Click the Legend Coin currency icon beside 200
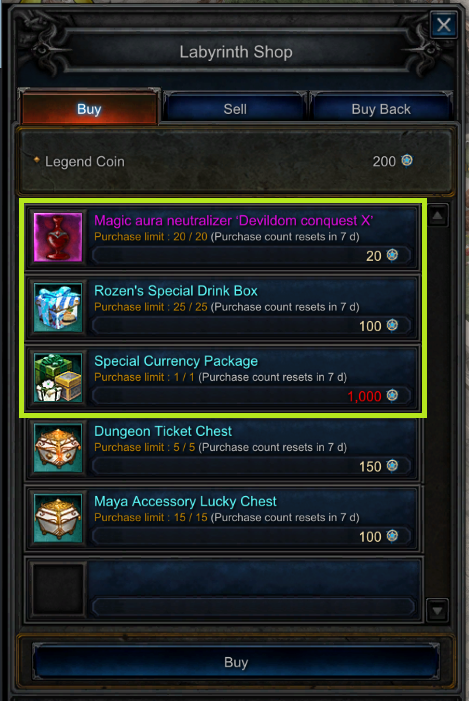Screen dimensions: 469x701 point(407,160)
